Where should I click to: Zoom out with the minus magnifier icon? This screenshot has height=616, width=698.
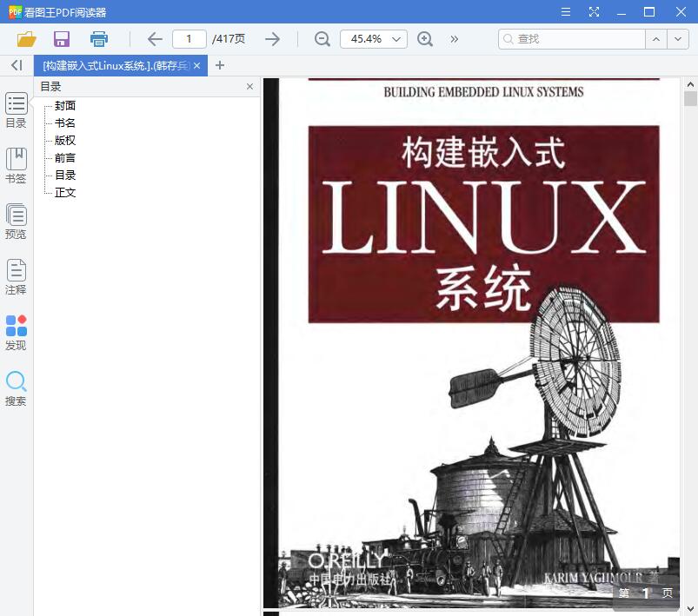pos(322,39)
